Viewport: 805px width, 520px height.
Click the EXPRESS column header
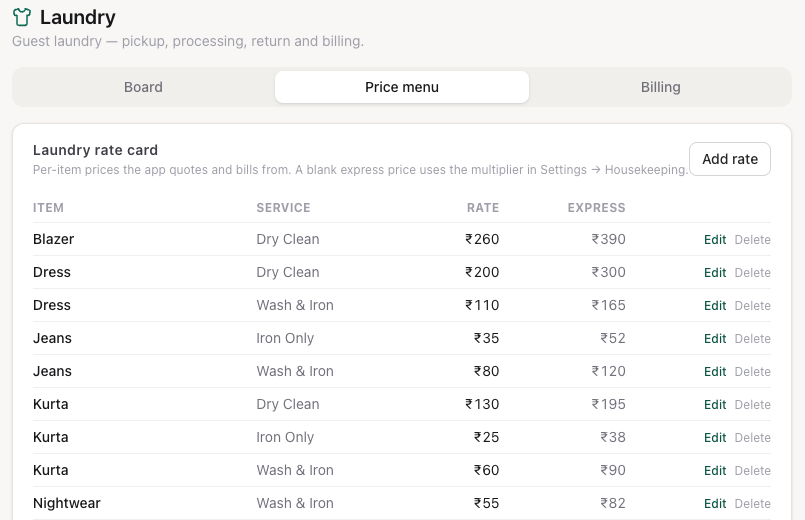point(596,208)
